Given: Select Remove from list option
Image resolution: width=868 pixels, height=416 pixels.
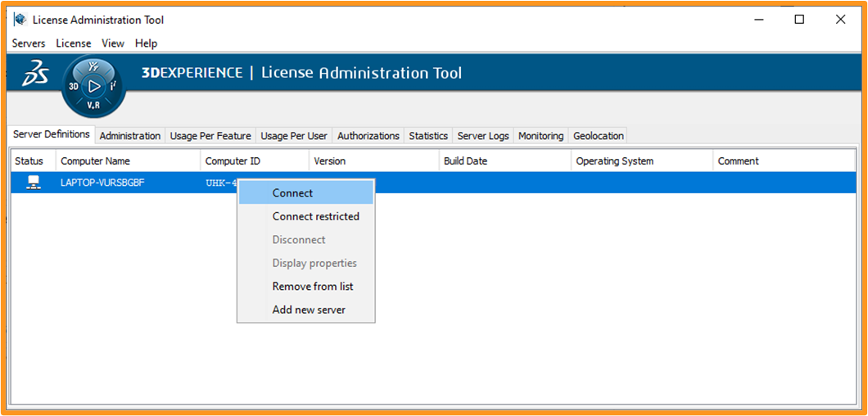Looking at the screenshot, I should pos(312,287).
